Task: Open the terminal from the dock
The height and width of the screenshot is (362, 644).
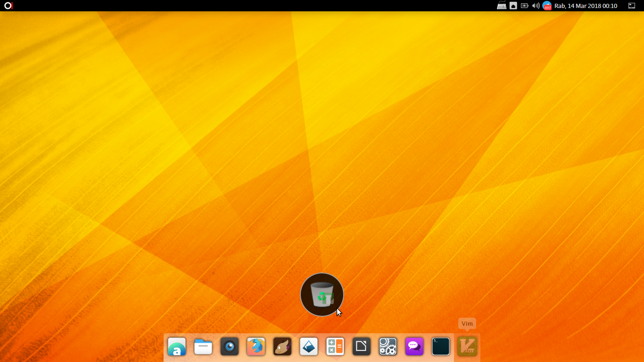Action: (441, 347)
